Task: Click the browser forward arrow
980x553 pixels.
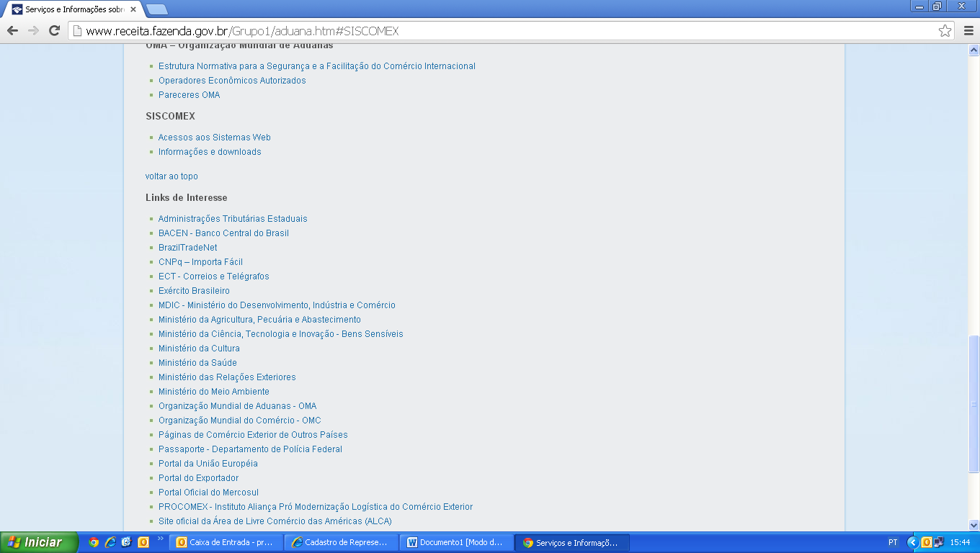Action: 33,31
